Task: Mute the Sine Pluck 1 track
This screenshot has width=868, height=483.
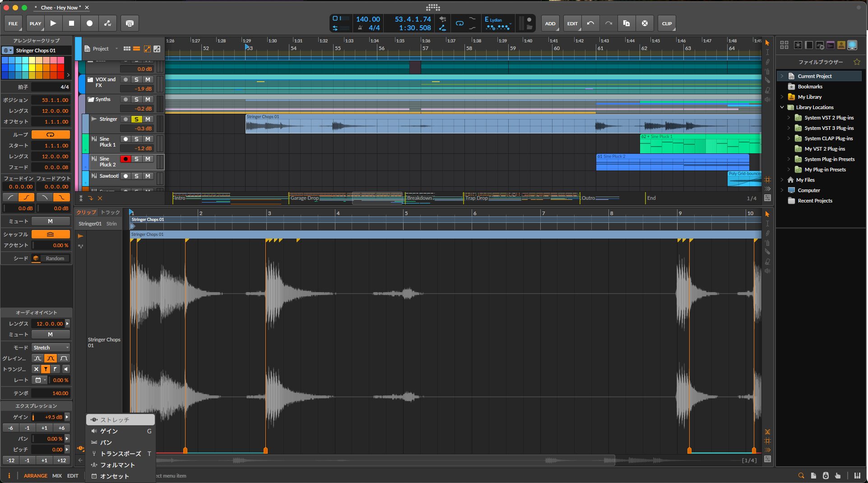Action: pos(148,139)
